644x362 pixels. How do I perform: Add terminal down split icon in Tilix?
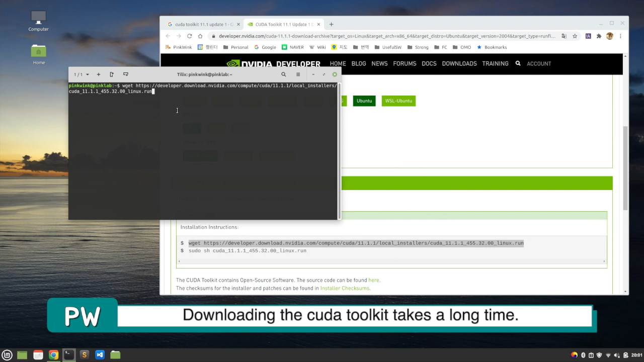(126, 74)
